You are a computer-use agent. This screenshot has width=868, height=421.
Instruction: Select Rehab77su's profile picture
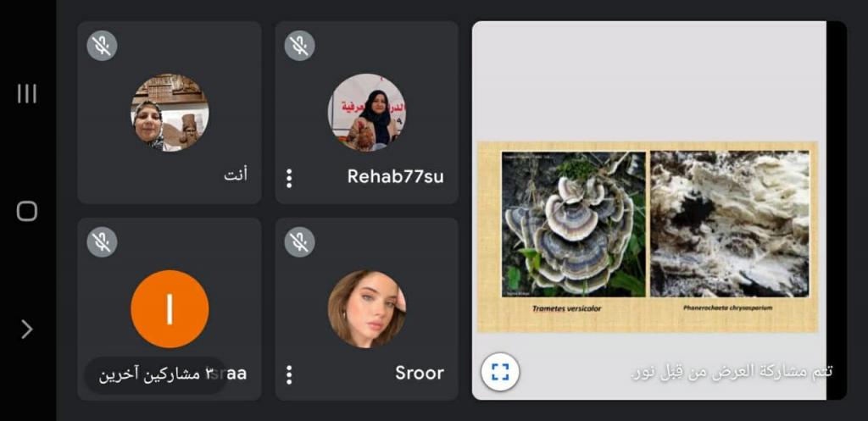(366, 113)
